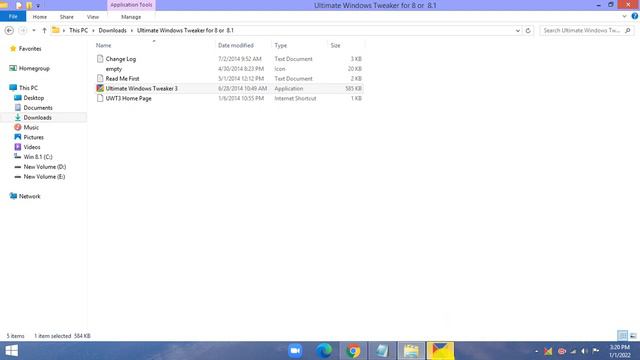
Task: Open Videos in the navigation pane
Action: (32, 147)
